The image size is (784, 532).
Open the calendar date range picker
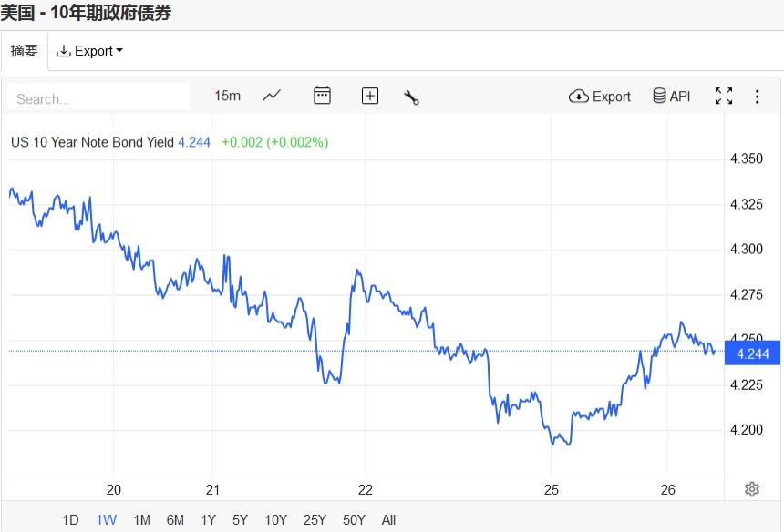point(322,96)
